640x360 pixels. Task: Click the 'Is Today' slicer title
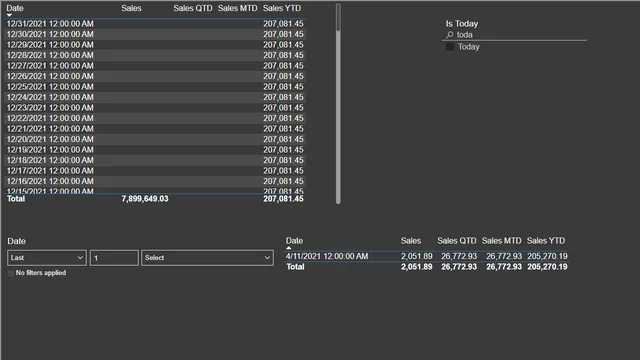pyautogui.click(x=462, y=24)
